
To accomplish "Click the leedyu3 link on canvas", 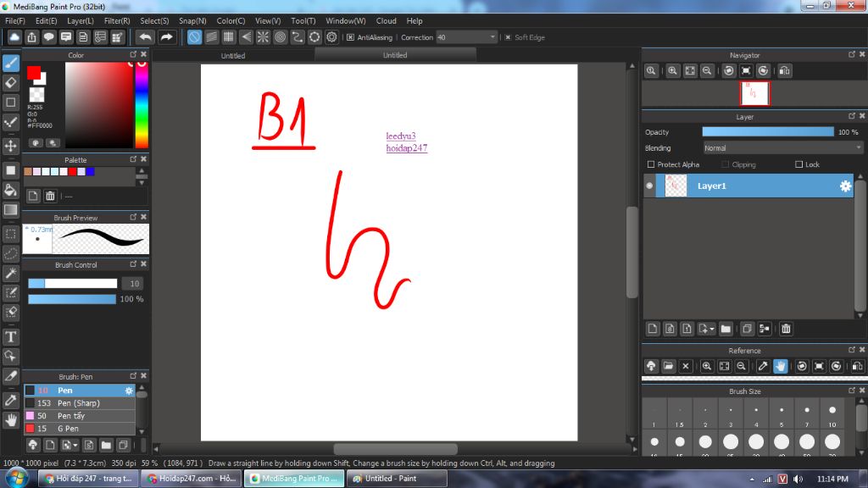I will (401, 136).
